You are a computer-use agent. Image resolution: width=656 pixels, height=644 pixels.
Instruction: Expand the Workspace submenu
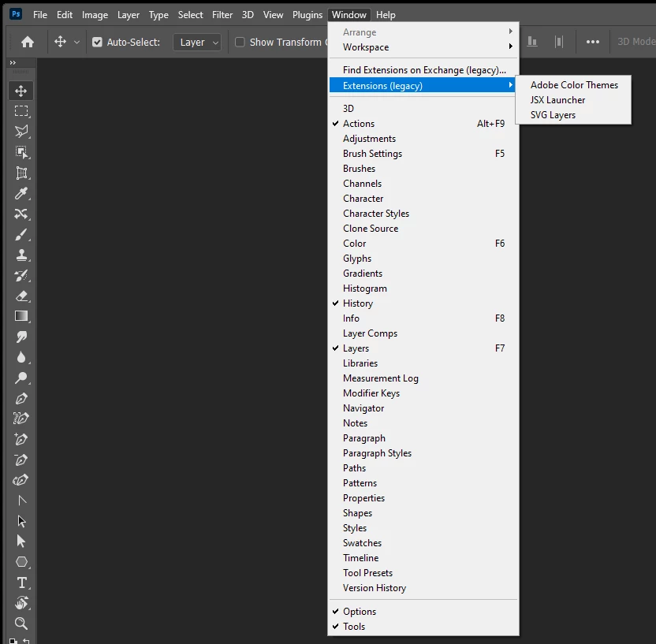coord(423,47)
